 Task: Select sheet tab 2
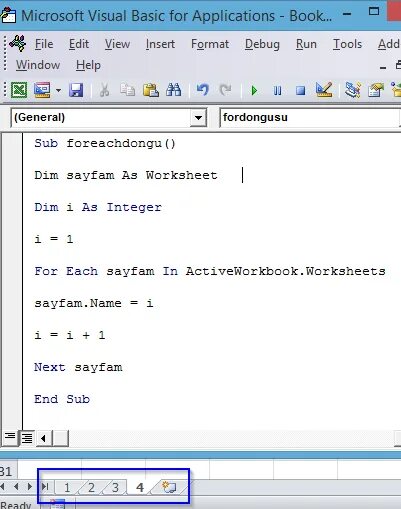pyautogui.click(x=91, y=487)
